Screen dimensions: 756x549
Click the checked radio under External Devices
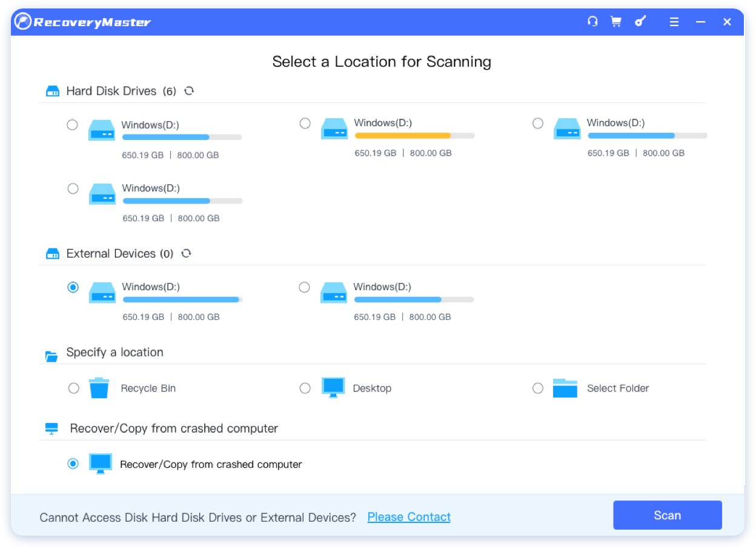click(73, 287)
